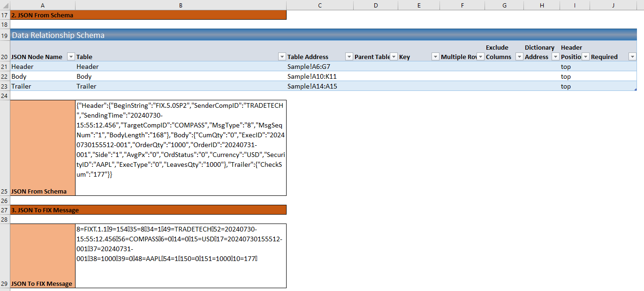644x291 pixels.
Task: Open the JSON Node Name filter dropdown
Action: 71,57
